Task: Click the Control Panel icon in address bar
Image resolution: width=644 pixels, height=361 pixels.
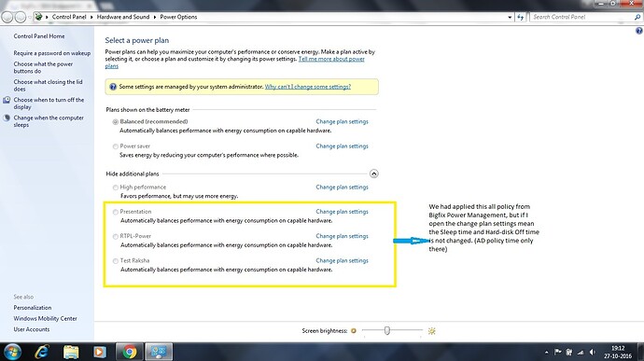Action: tap(38, 17)
